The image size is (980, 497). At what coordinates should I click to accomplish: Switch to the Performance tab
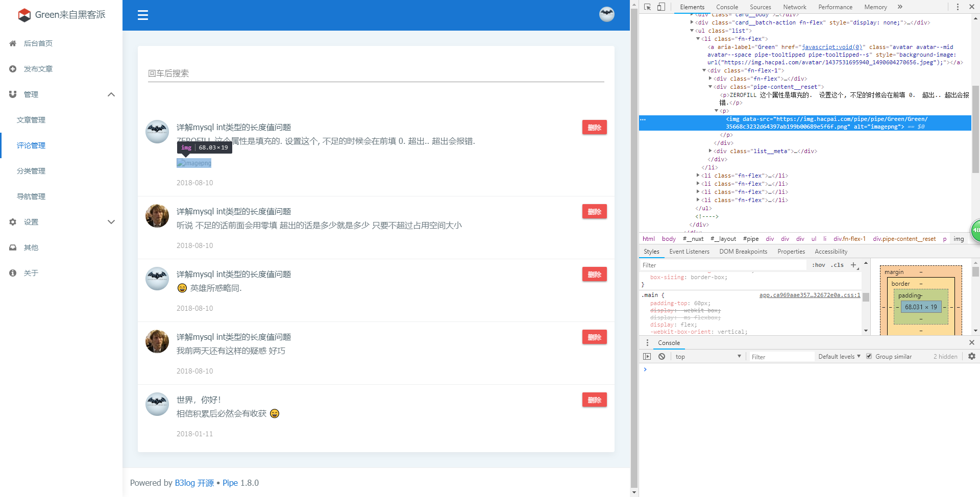point(835,7)
